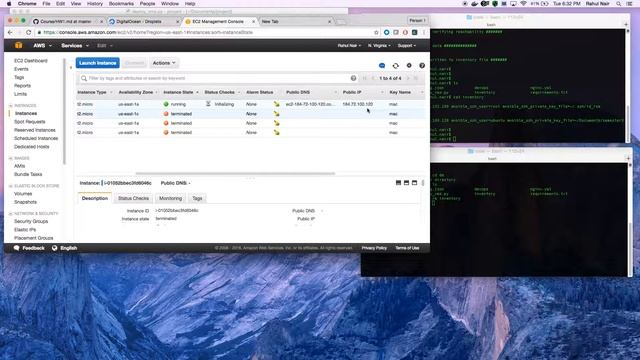Click the AWS cube logo icon
Viewport: 640px width, 360px height.
click(18, 45)
